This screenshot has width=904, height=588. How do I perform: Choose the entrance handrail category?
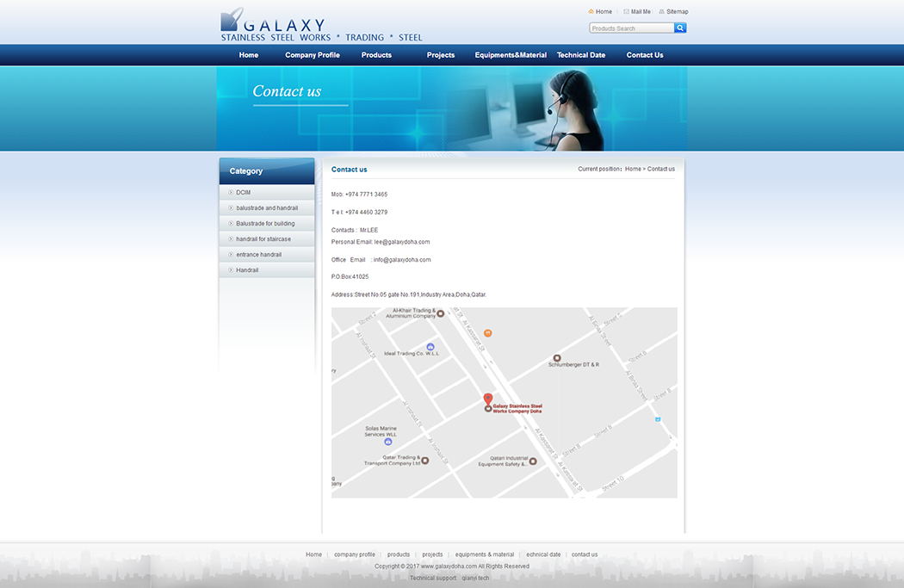pos(258,255)
